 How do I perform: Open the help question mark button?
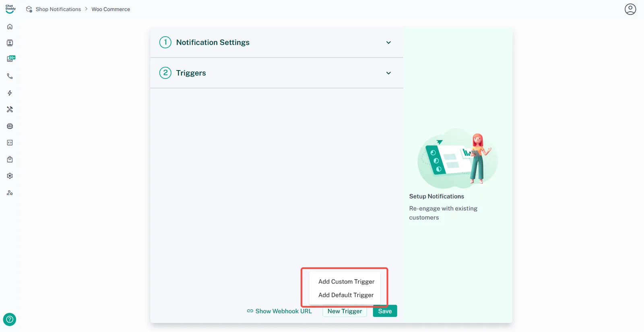pyautogui.click(x=10, y=320)
